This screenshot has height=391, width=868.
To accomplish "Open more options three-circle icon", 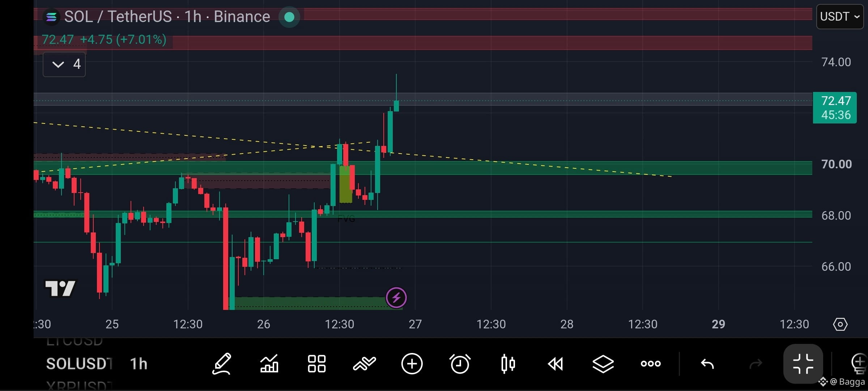I will [651, 363].
